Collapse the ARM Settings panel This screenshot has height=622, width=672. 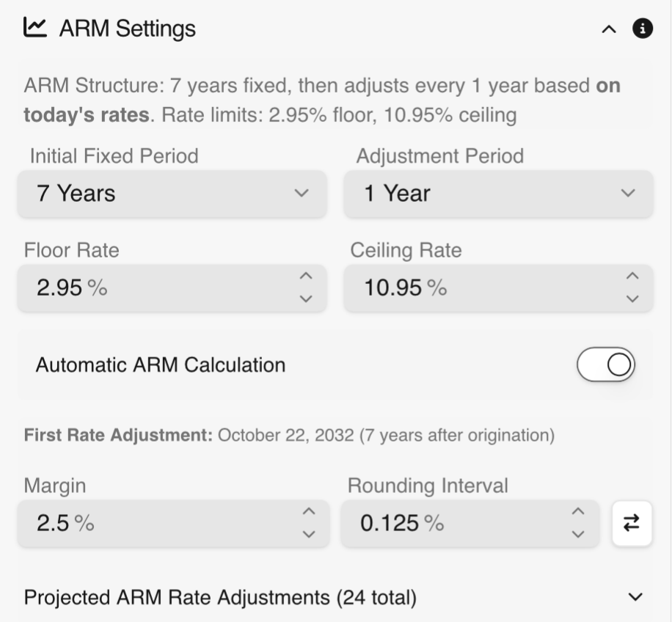coord(607,29)
